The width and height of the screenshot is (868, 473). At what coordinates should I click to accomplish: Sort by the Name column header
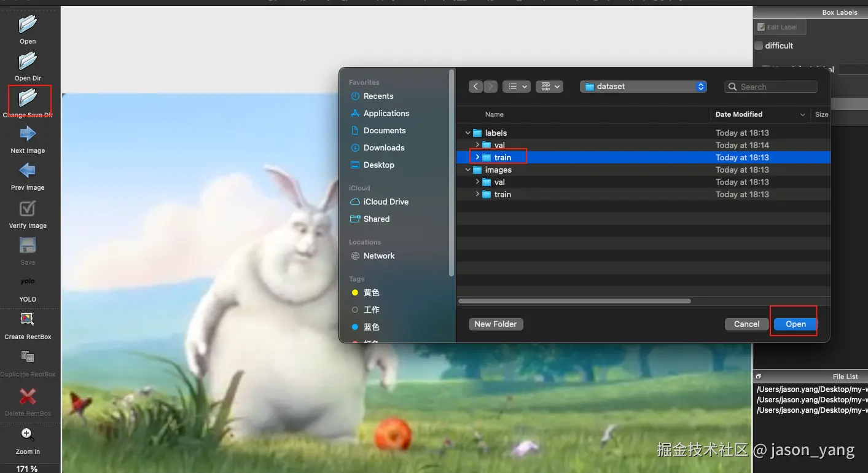[x=495, y=114]
